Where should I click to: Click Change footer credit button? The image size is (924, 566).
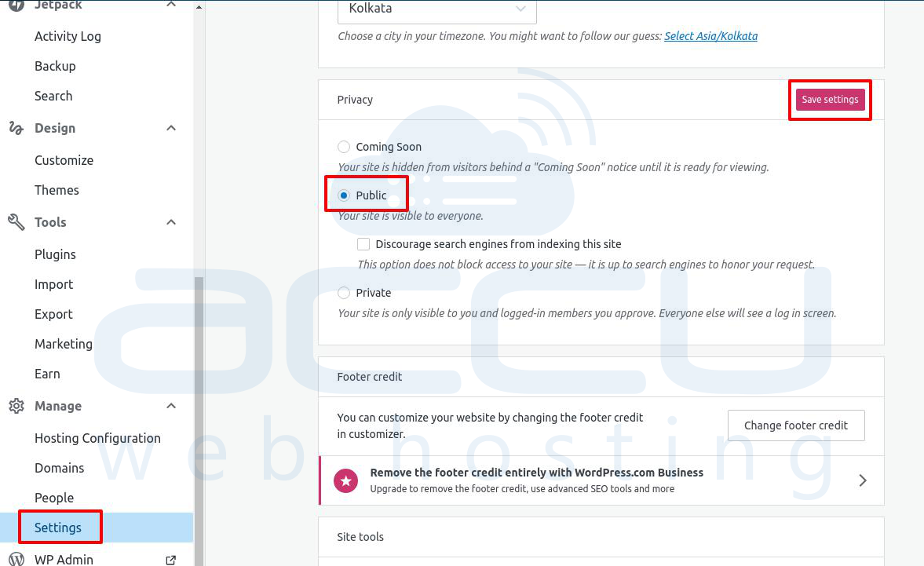pos(796,425)
